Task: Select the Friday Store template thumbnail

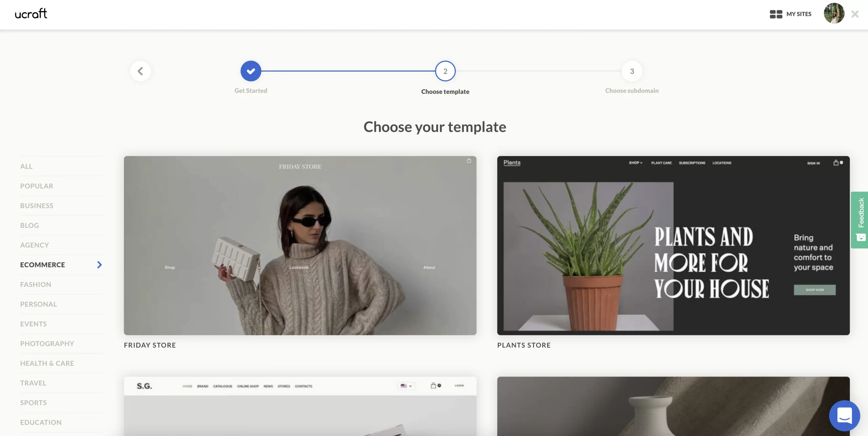Action: pyautogui.click(x=300, y=245)
